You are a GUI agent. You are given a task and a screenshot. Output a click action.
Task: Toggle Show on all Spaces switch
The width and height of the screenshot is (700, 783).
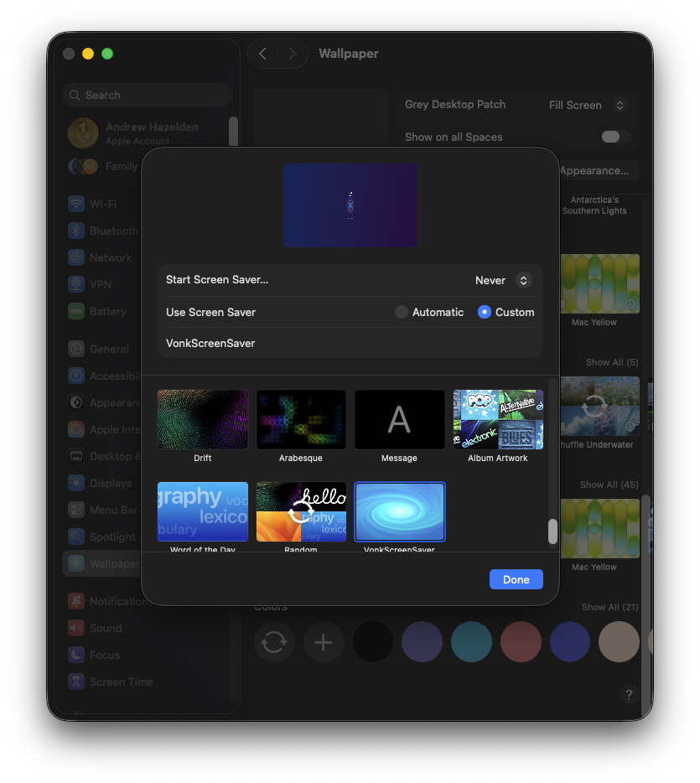616,137
